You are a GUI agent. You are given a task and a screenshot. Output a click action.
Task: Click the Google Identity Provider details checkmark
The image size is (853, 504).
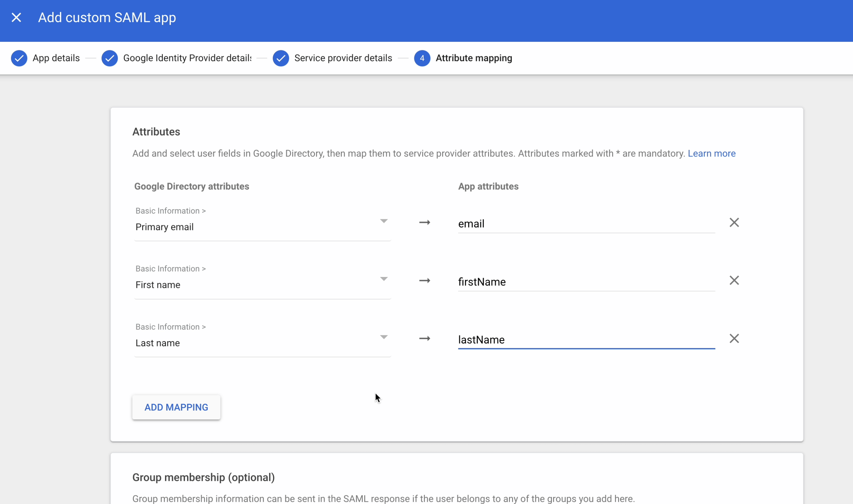[109, 58]
